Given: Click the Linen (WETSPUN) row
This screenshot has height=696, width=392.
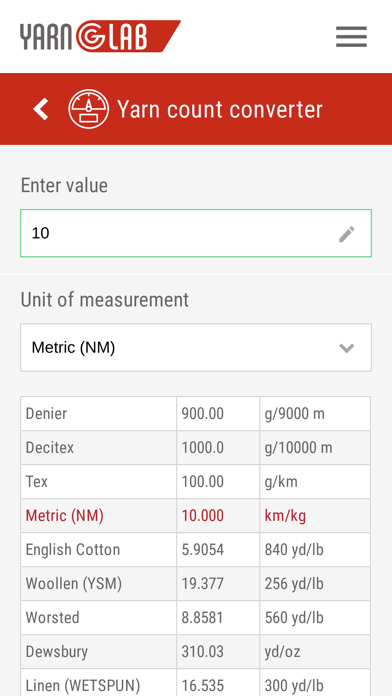Looking at the screenshot, I should 195,683.
